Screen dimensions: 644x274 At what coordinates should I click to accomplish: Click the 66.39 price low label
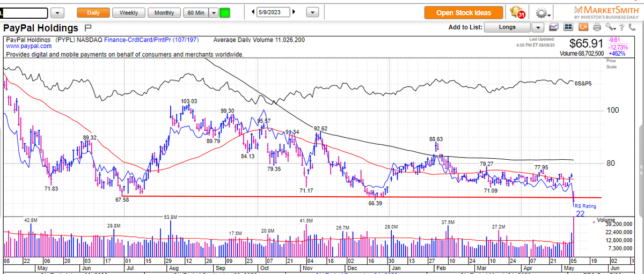(375, 204)
